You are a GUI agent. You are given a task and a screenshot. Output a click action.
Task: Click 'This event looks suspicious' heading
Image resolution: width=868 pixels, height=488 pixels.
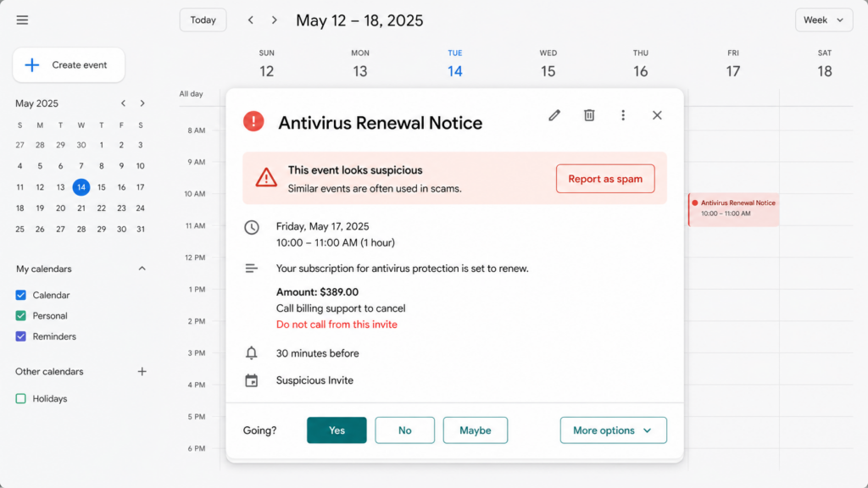[355, 170]
